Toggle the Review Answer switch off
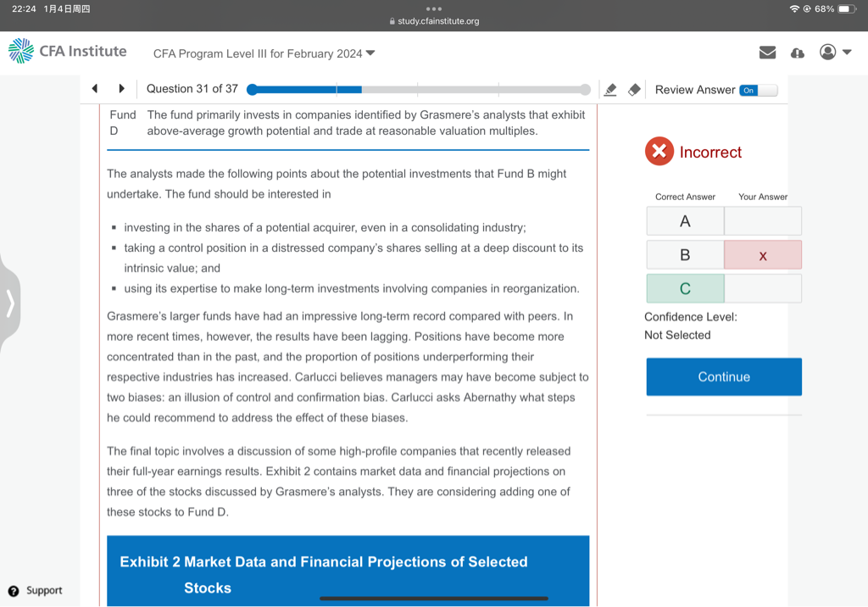Screen dimensions: 868x607 pos(757,90)
